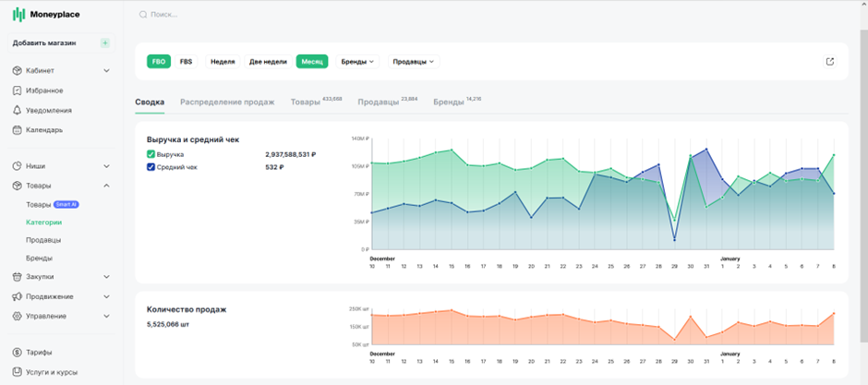Click the Услуги и курсы icon
The height and width of the screenshot is (385, 868).
(x=17, y=372)
